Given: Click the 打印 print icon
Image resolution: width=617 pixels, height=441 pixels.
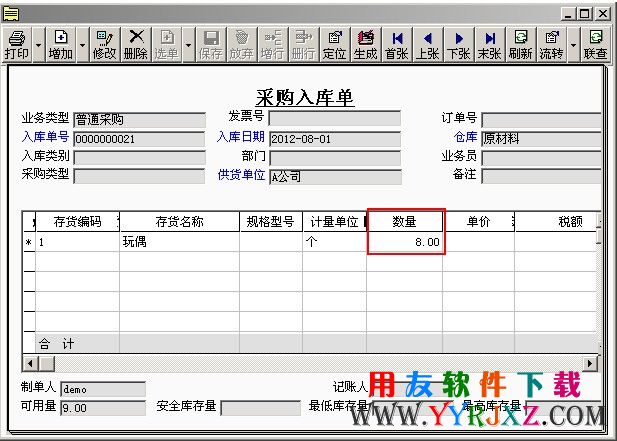Looking at the screenshot, I should (x=17, y=45).
